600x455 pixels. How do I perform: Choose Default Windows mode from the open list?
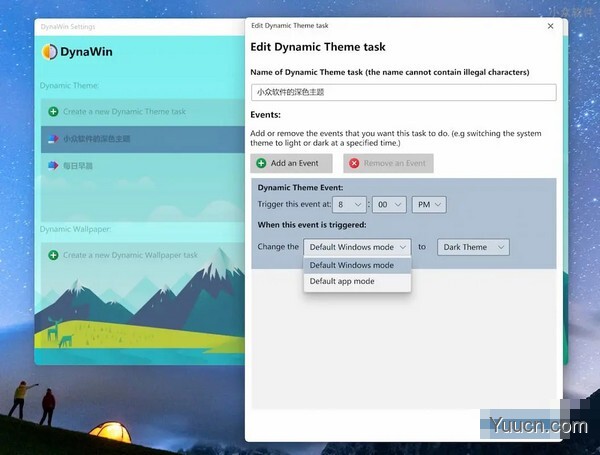[x=352, y=266]
